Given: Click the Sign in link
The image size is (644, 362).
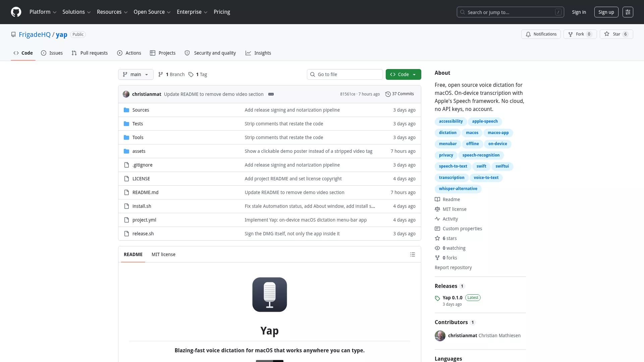Looking at the screenshot, I should tap(579, 12).
